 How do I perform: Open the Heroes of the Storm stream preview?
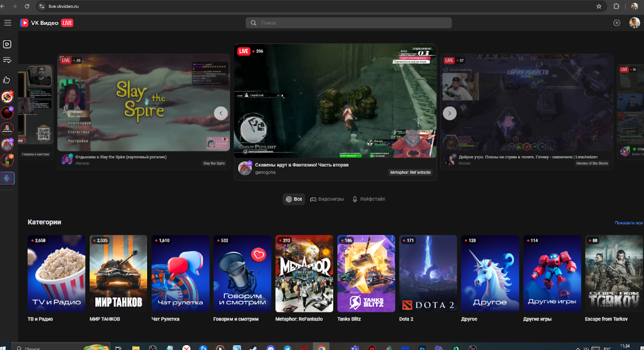(527, 103)
